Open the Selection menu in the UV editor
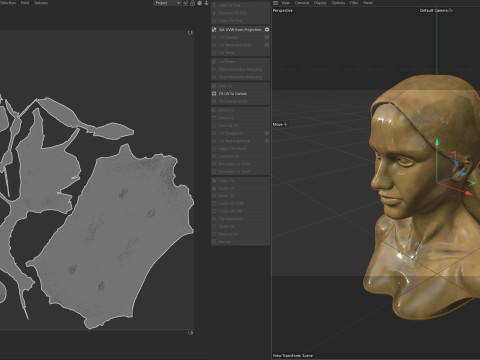 (x=8, y=3)
